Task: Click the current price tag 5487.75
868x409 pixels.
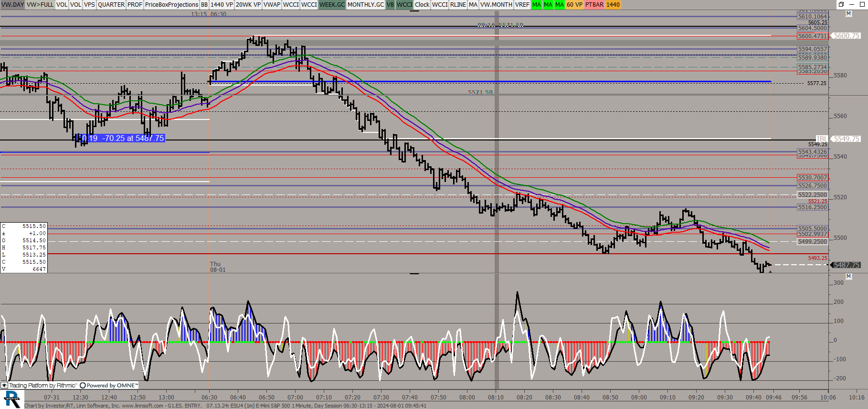Action: tap(847, 265)
